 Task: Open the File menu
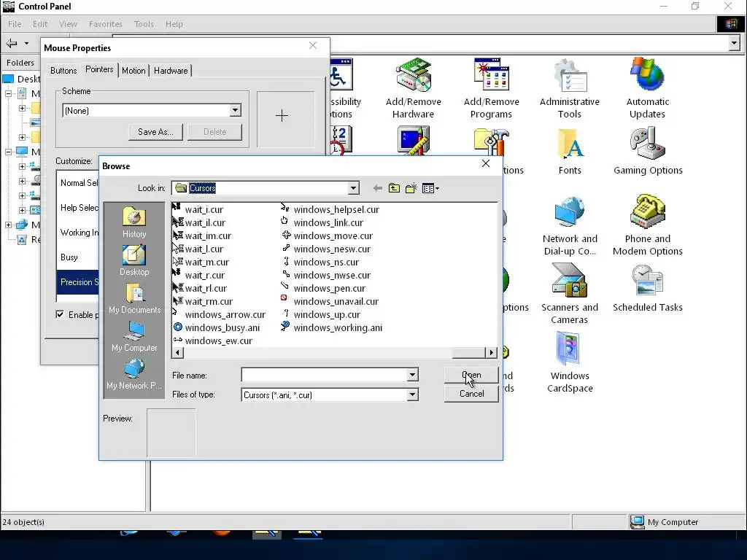(15, 24)
